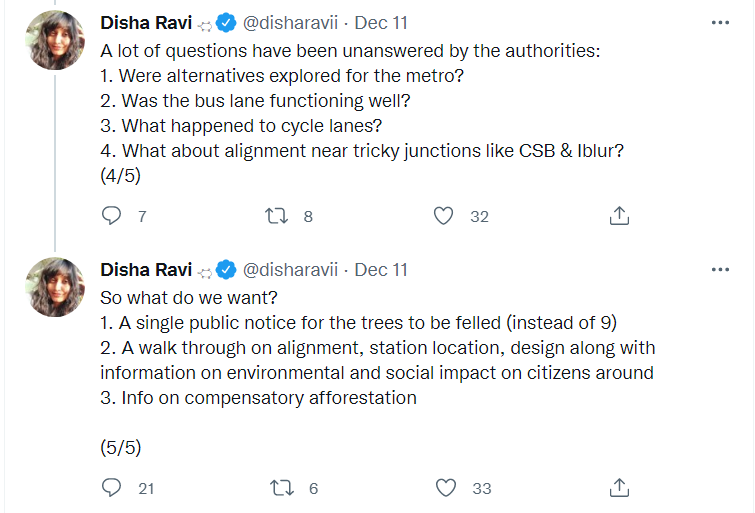Viewport: 755px width, 513px height.
Task: Reply to the 'So what do we want?' tweet
Action: pos(113,488)
